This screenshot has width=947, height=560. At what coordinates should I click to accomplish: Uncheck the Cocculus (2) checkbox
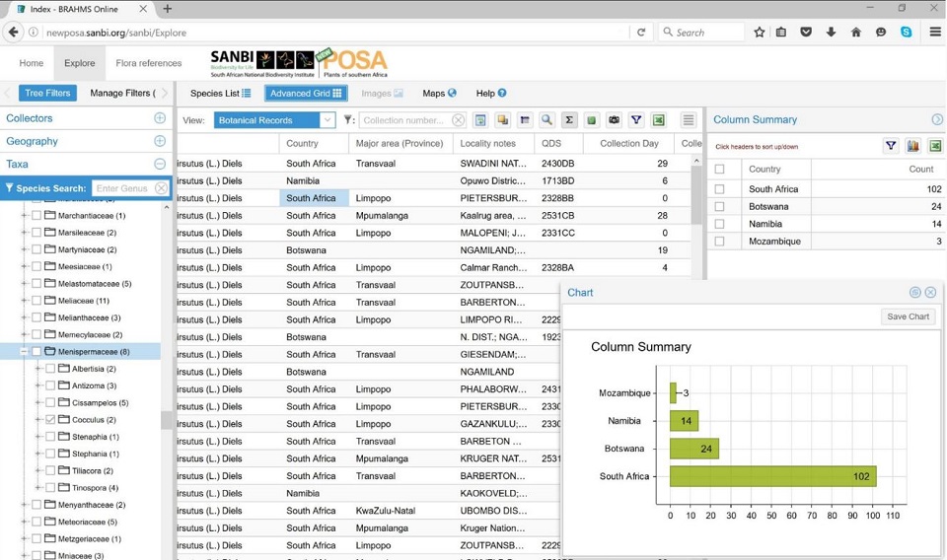point(50,419)
